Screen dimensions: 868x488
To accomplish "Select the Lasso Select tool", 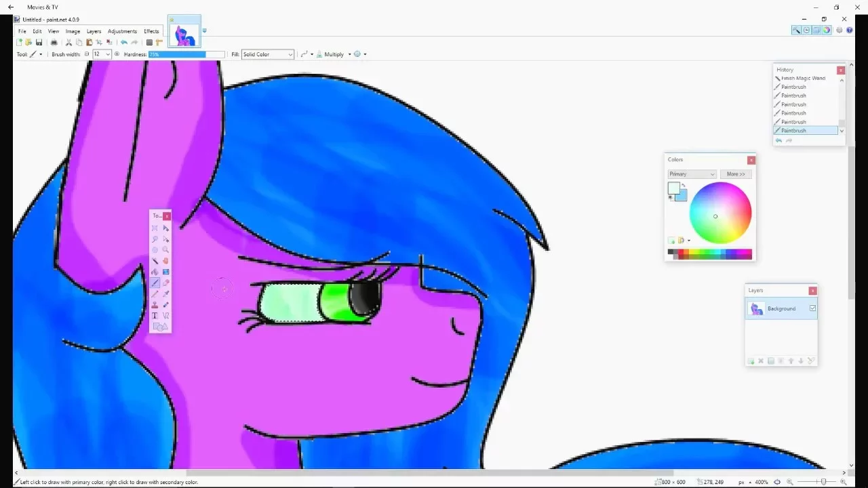I will [155, 239].
